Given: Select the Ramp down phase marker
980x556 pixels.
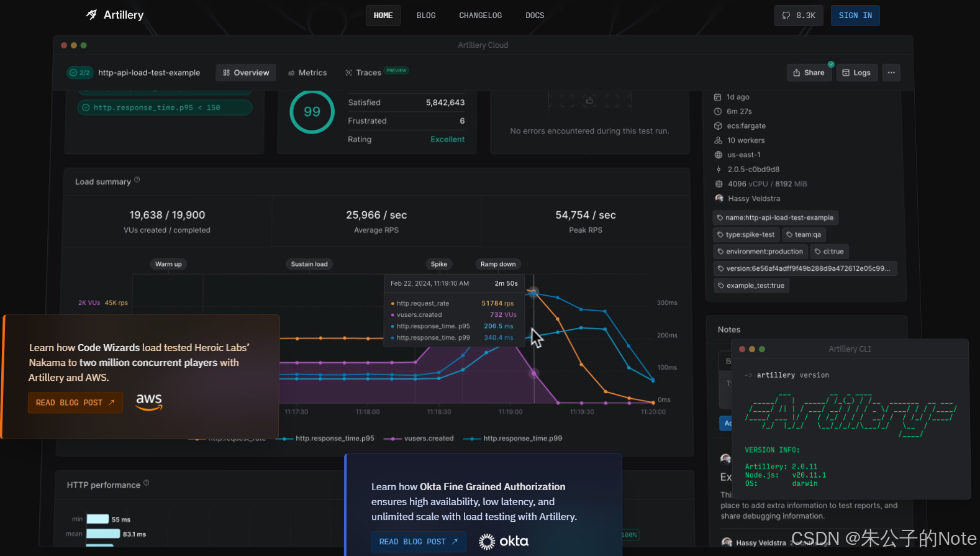Looking at the screenshot, I should pos(498,264).
